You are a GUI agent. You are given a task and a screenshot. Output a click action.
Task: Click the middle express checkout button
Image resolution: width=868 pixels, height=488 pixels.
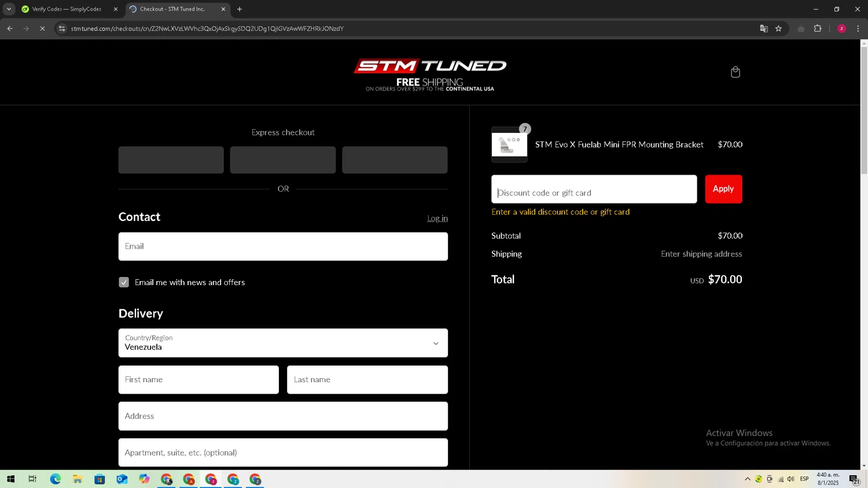click(283, 160)
